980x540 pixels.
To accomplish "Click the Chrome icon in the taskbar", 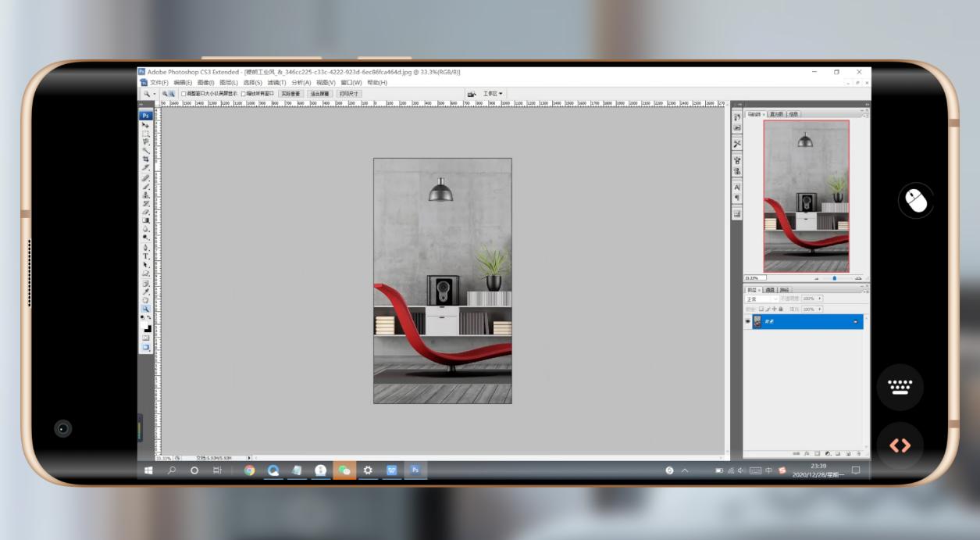I will click(249, 470).
